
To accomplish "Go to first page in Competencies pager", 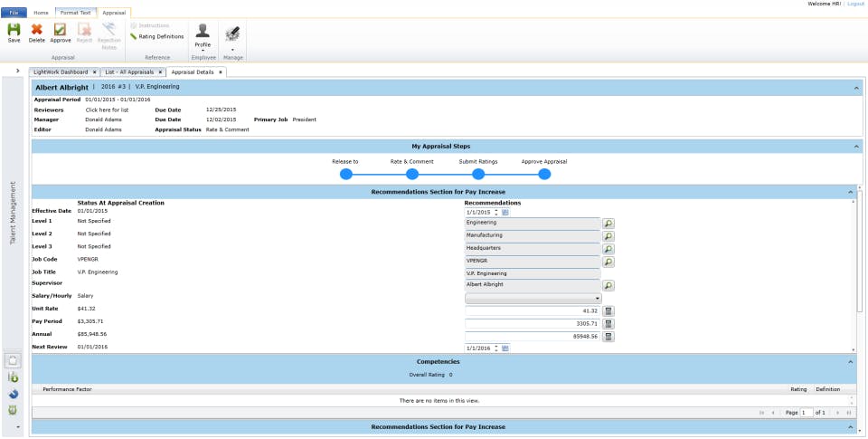I will 761,413.
